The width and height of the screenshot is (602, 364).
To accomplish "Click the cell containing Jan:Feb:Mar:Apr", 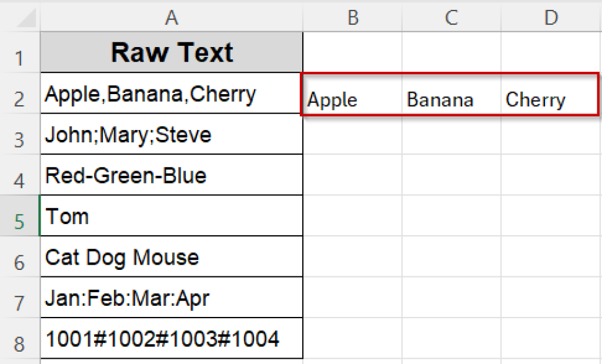I will pos(170,298).
